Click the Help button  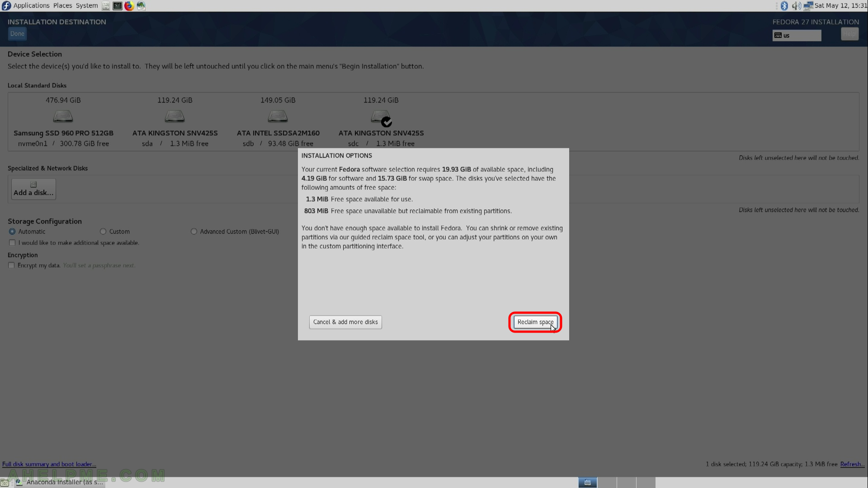pos(849,34)
